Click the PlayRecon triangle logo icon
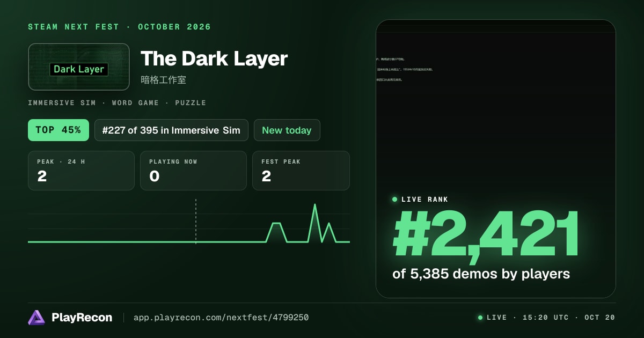The width and height of the screenshot is (644, 338). (x=36, y=318)
